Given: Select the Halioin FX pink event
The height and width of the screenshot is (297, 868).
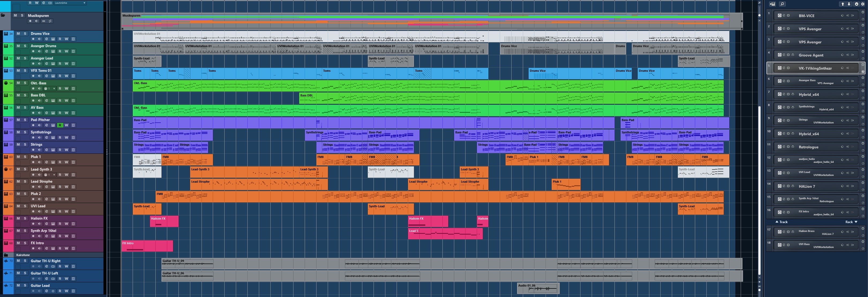Looking at the screenshot, I should click(164, 221).
